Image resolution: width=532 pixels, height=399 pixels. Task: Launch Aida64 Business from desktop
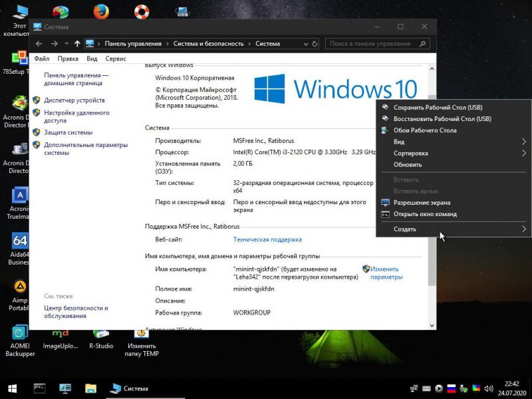[20, 243]
